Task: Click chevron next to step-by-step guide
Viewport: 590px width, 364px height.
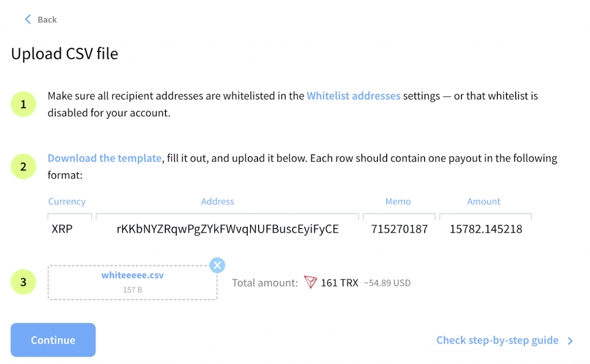Action: (x=570, y=341)
